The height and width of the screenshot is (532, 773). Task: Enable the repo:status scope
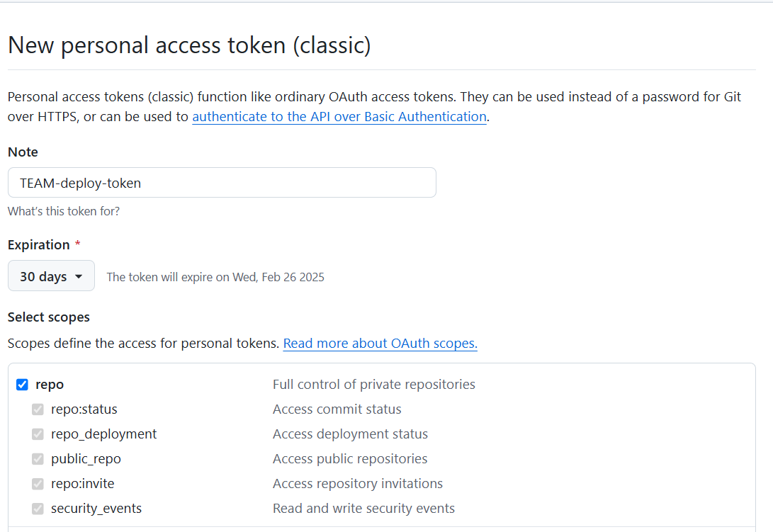click(37, 409)
